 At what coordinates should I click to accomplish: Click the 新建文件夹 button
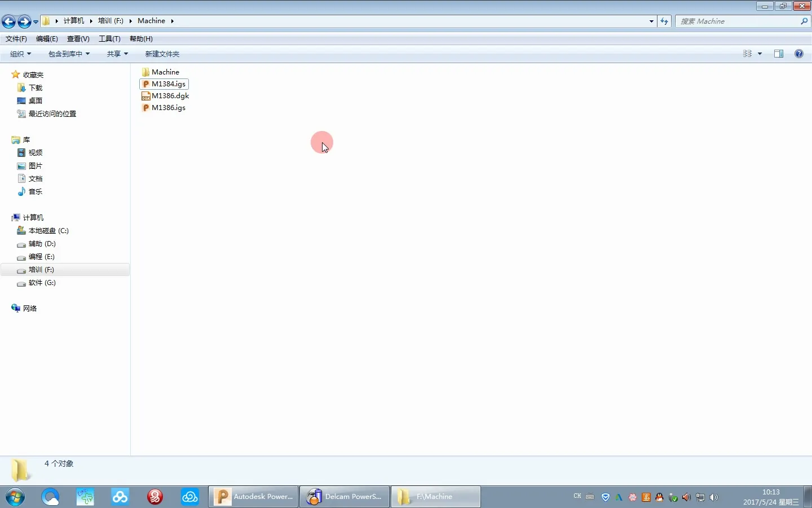point(162,54)
